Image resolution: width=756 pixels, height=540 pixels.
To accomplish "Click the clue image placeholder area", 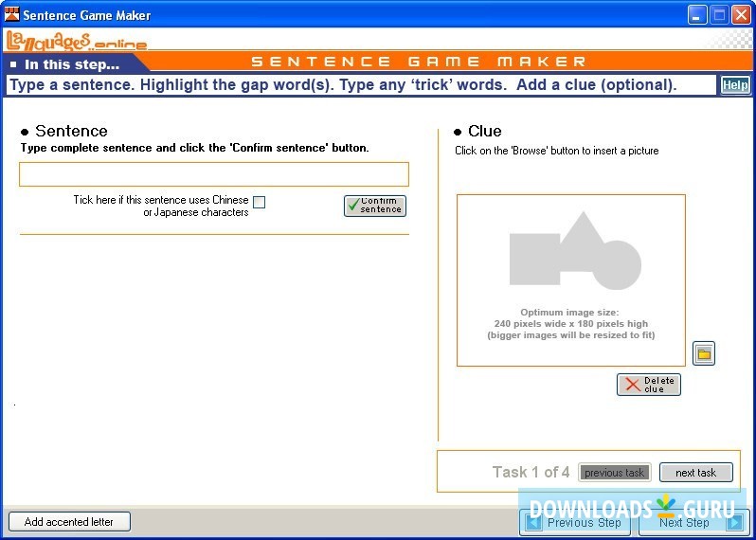I will tap(571, 280).
